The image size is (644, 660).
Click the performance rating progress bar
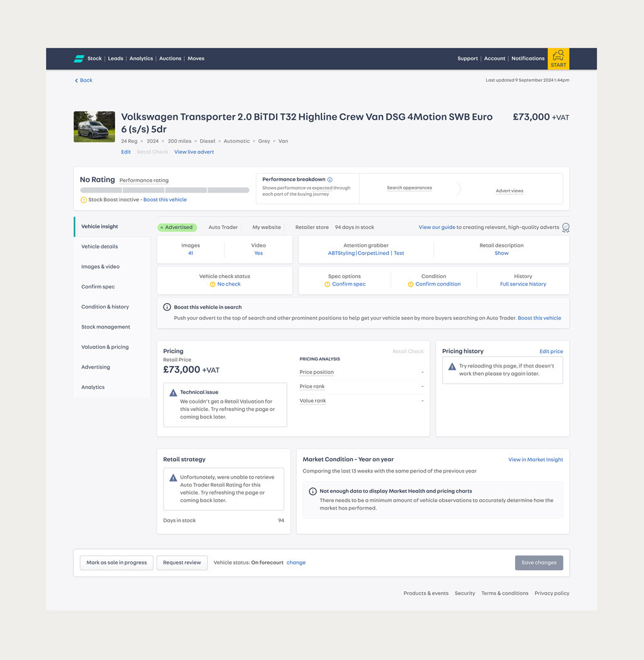[x=164, y=190]
